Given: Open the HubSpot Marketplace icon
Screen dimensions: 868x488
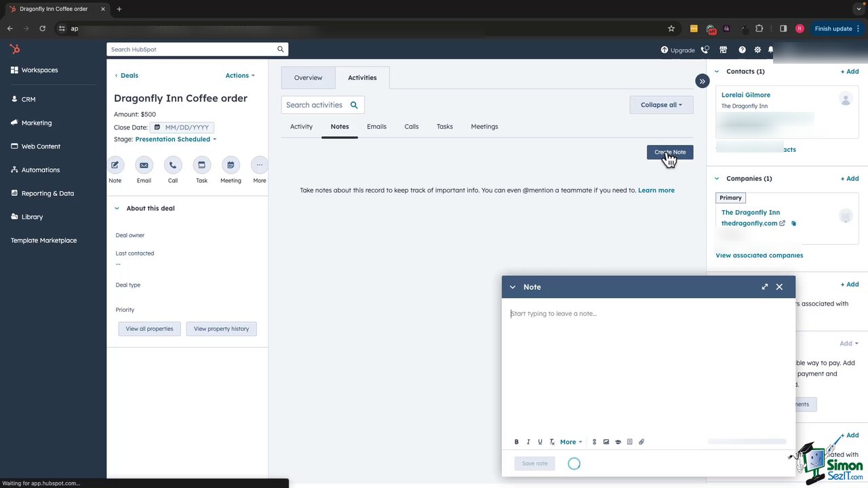Looking at the screenshot, I should point(724,49).
